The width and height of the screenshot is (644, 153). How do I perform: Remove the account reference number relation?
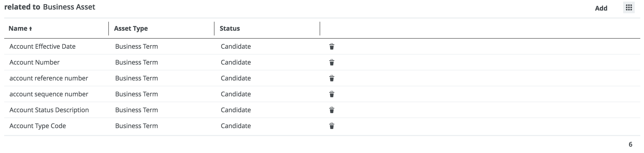[x=332, y=78]
